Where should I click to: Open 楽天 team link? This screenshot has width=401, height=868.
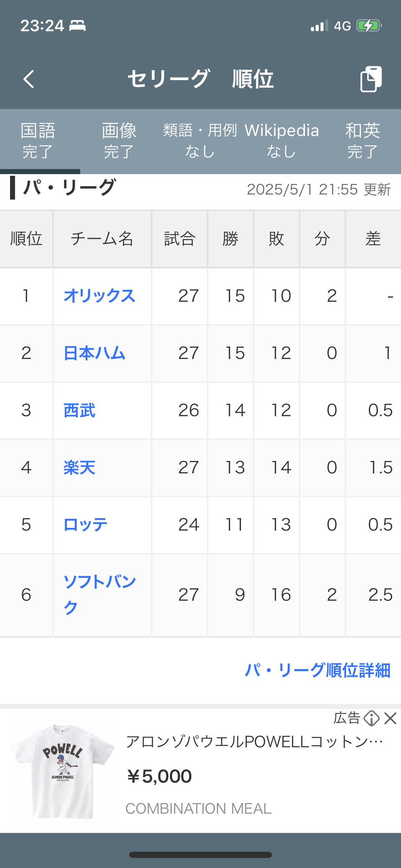79,468
